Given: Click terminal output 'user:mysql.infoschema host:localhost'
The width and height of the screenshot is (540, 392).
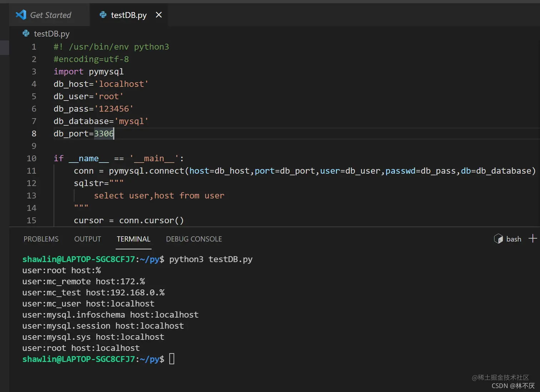Looking at the screenshot, I should [110, 315].
